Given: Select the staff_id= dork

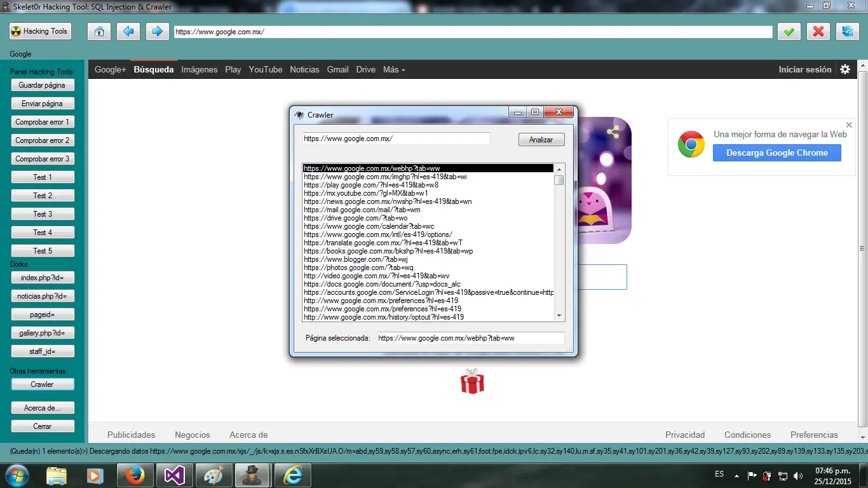Looking at the screenshot, I should [43, 351].
